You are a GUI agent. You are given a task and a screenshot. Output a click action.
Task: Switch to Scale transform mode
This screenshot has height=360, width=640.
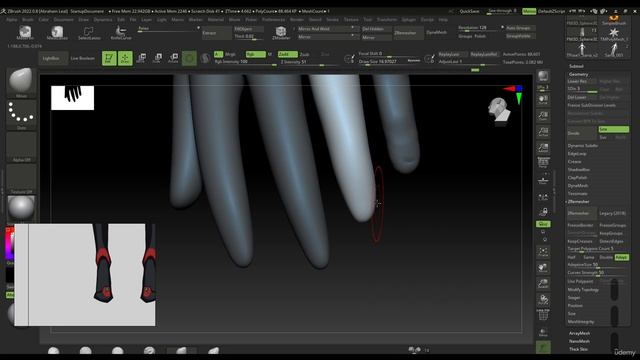[x=157, y=58]
